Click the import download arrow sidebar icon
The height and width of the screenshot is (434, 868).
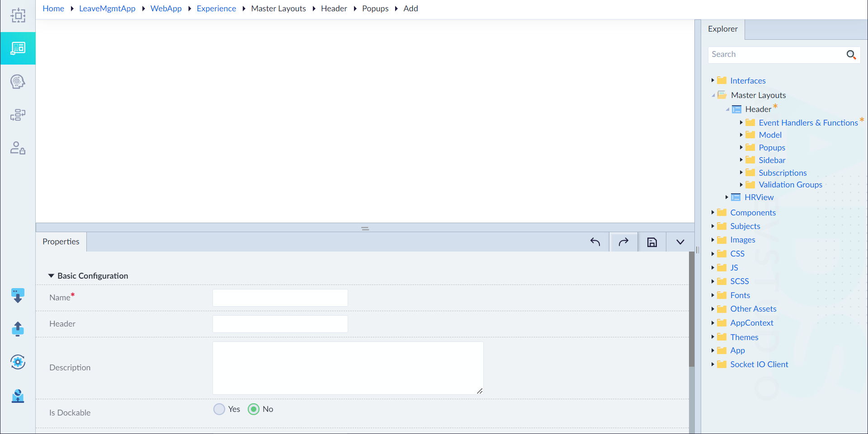point(18,295)
